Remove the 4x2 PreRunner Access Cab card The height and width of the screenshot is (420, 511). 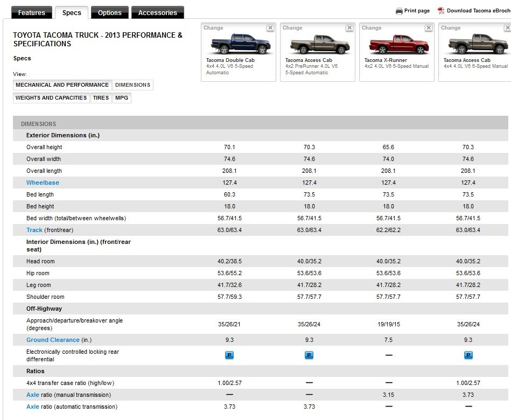(x=349, y=28)
